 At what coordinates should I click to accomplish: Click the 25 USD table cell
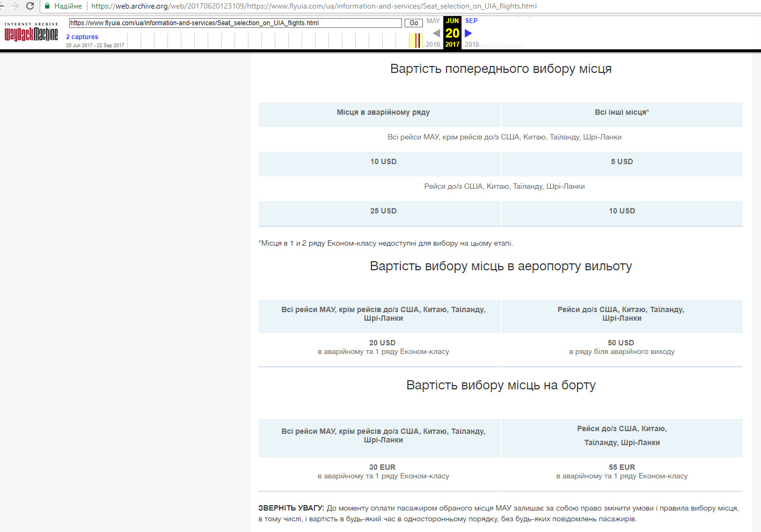coord(383,211)
